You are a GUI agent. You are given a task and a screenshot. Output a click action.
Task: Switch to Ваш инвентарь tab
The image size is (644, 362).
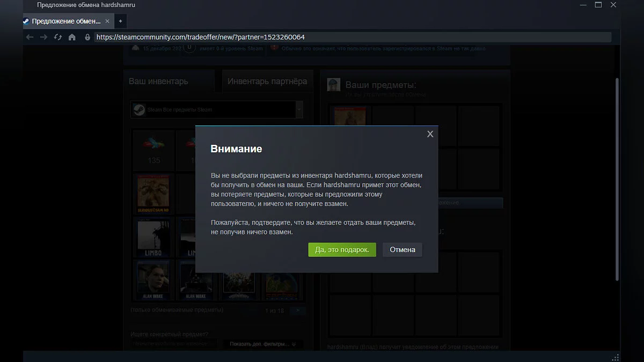click(158, 82)
